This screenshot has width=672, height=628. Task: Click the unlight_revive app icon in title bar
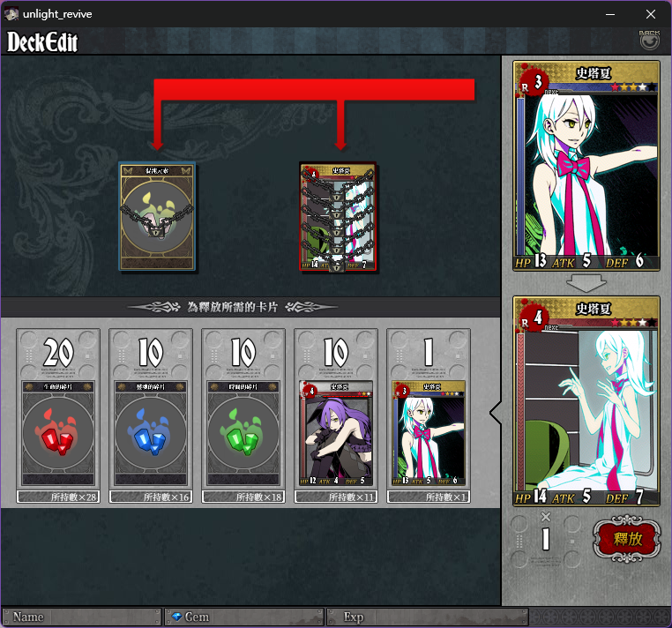(11, 14)
